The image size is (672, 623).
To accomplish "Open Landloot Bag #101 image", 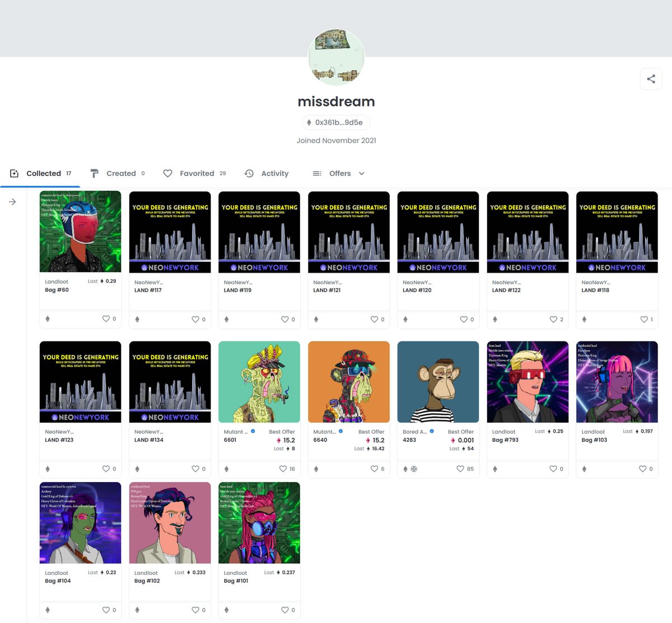I will tap(259, 523).
